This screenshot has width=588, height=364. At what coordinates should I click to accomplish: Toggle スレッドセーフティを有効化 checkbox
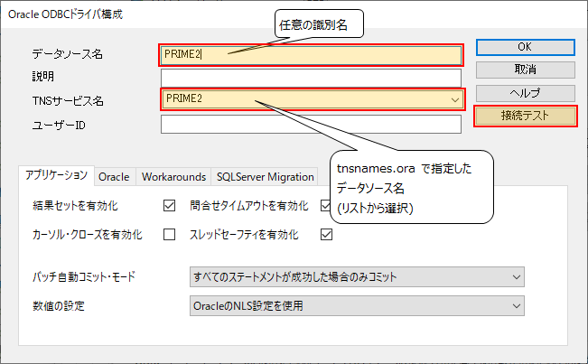[x=326, y=234]
